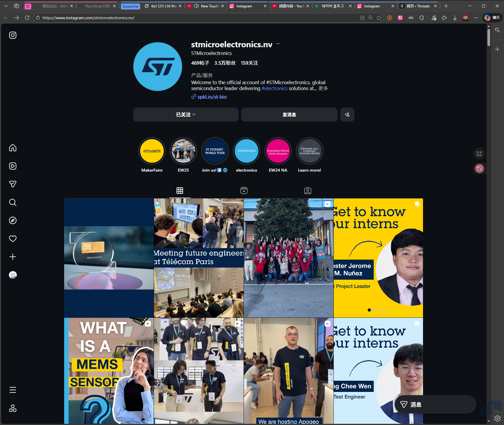Open the floating 消息 messages button
The width and height of the screenshot is (504, 425).
(435, 404)
